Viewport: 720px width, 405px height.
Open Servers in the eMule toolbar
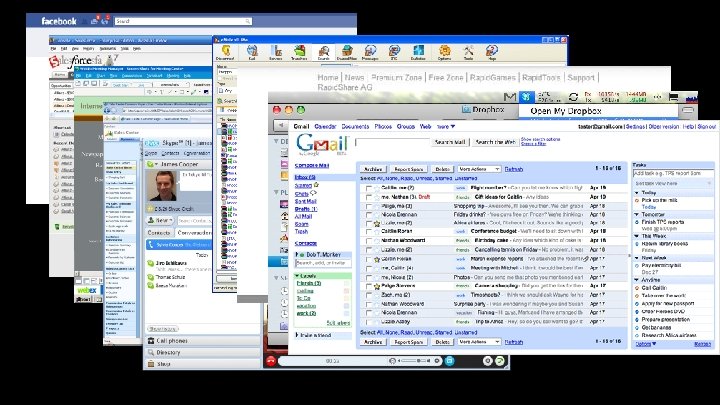(x=276, y=51)
